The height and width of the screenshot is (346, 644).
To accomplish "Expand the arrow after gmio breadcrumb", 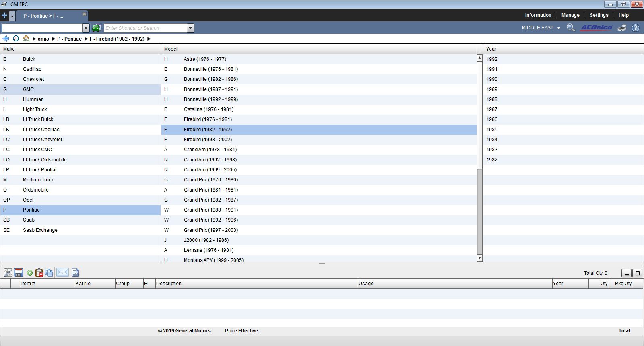I will (x=54, y=39).
